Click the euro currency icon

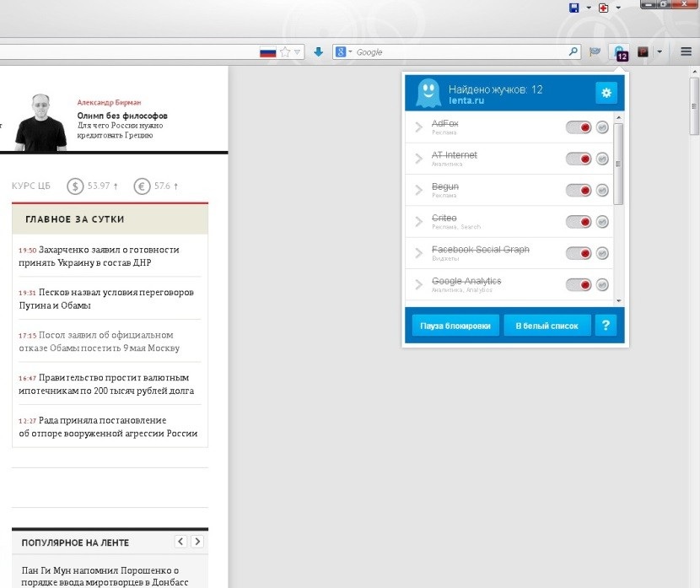point(142,186)
